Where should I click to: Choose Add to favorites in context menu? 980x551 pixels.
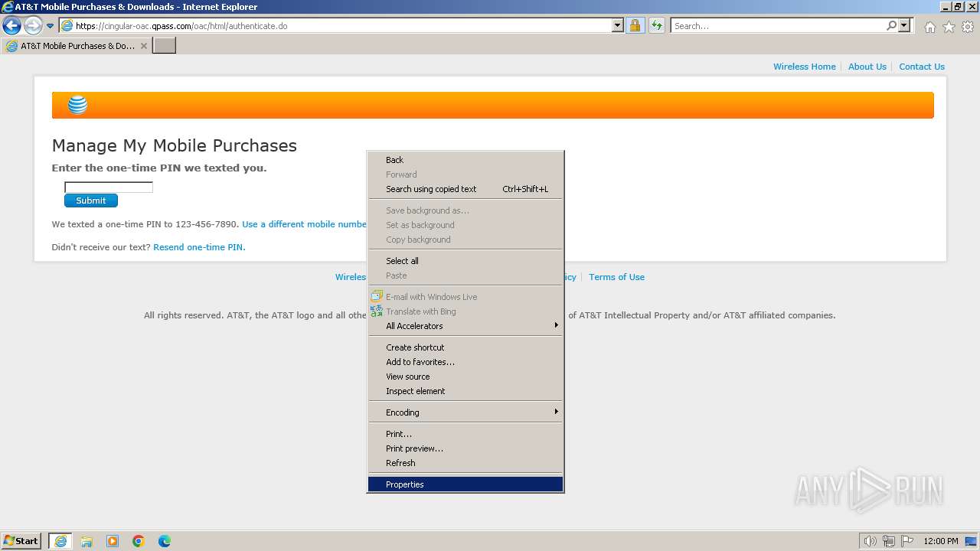[465, 362]
